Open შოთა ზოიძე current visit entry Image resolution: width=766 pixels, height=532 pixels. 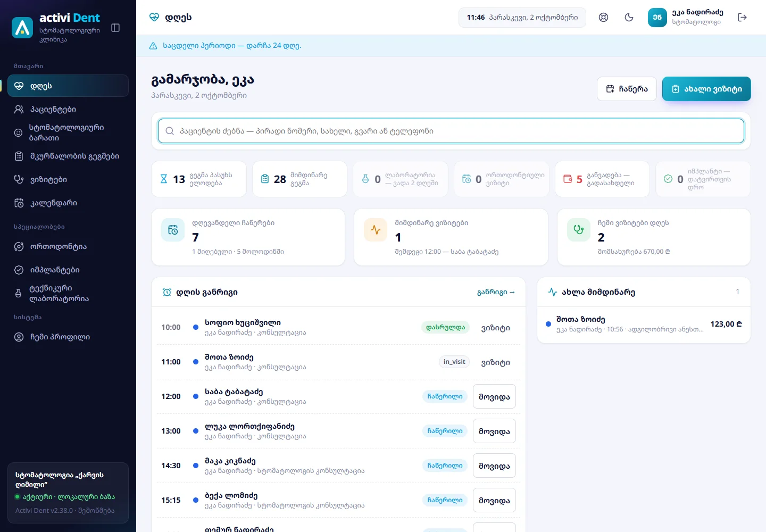coord(644,324)
